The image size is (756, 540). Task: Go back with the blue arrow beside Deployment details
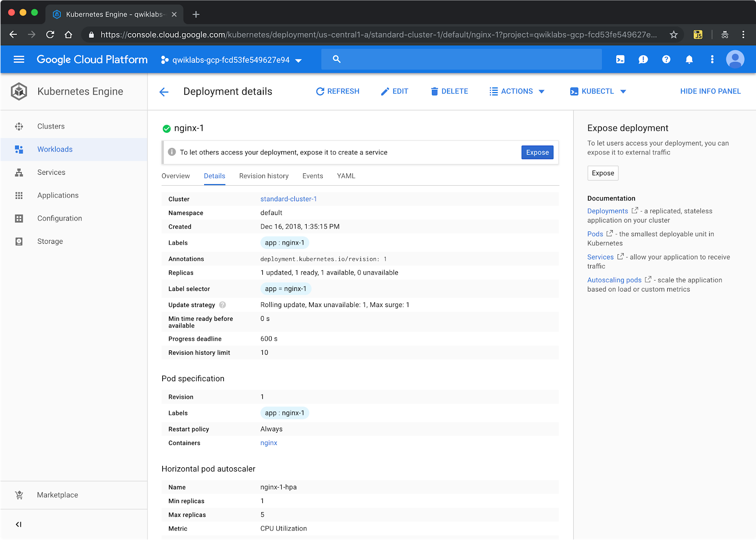coord(164,92)
